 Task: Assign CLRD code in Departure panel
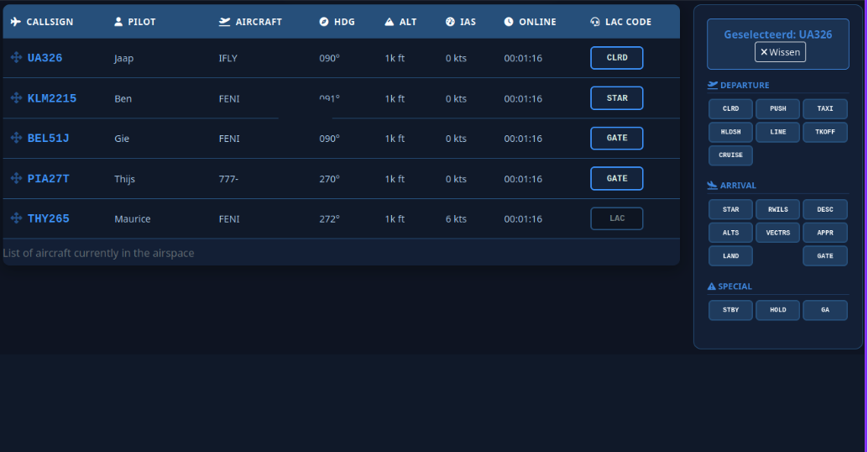pyautogui.click(x=730, y=108)
